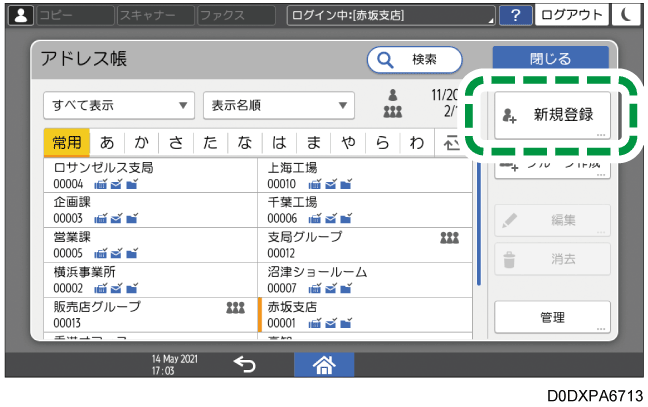
Task: Click email icon of 営業課 entry
Action: click(x=116, y=253)
